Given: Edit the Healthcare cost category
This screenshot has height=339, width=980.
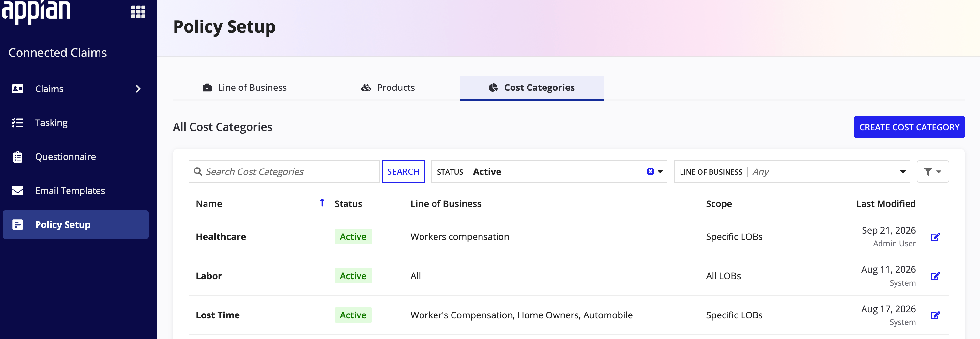Looking at the screenshot, I should coord(935,237).
